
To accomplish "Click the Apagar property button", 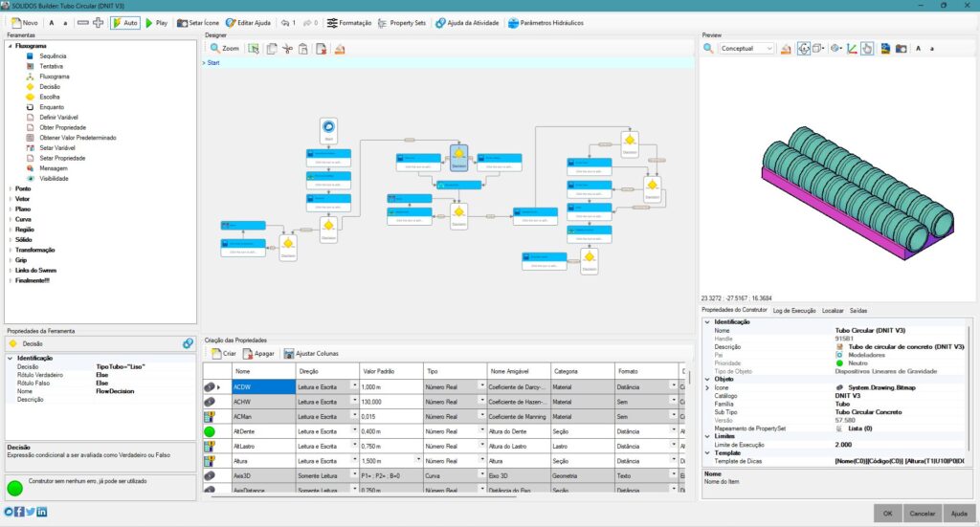I will tap(258, 354).
